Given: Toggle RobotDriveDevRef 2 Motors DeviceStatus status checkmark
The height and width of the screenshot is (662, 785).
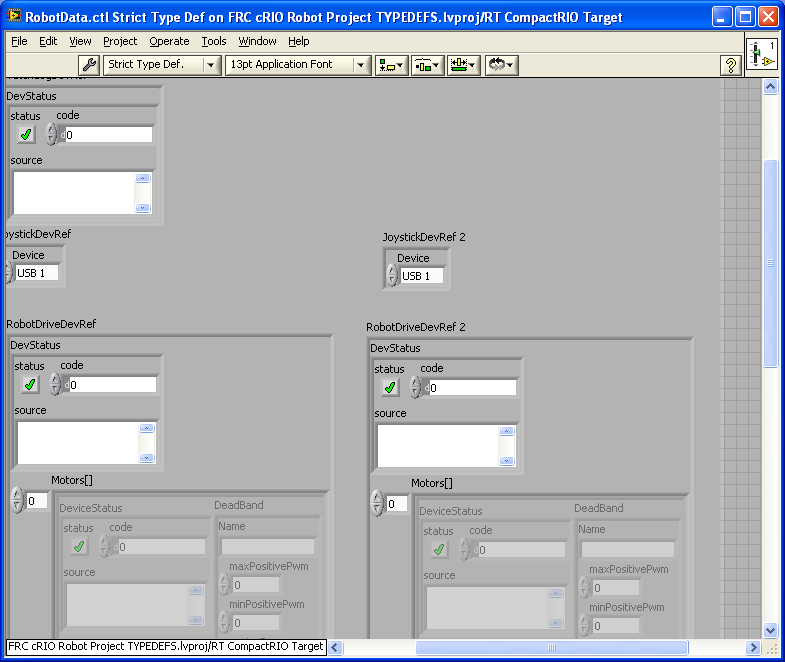Looking at the screenshot, I should 439,549.
